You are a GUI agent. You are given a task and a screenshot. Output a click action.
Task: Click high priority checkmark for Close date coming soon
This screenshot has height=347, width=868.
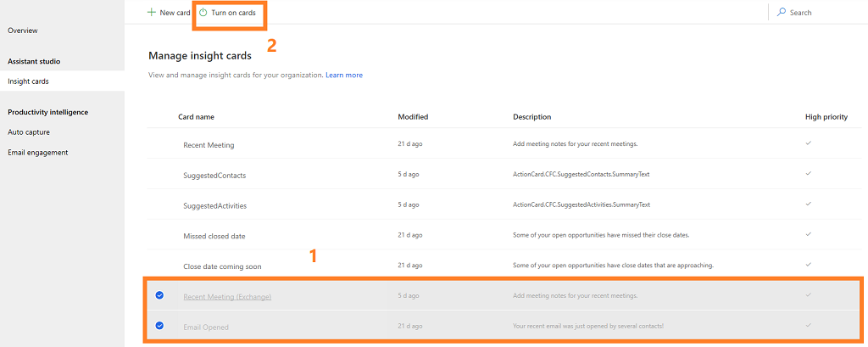point(809,266)
